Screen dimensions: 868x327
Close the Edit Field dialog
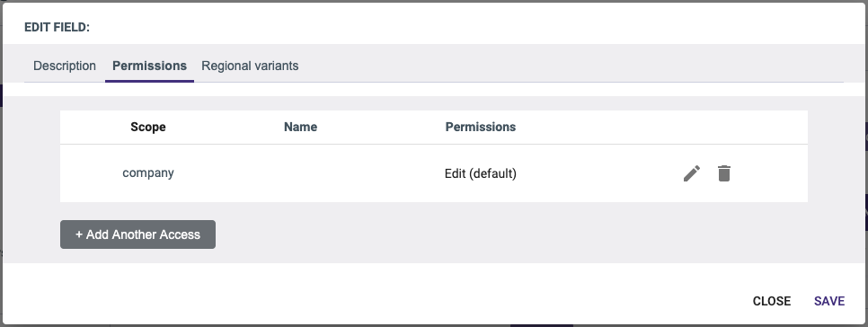(771, 301)
